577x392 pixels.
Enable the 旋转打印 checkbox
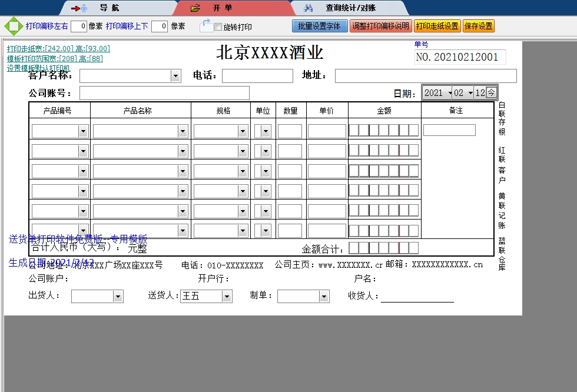point(218,27)
